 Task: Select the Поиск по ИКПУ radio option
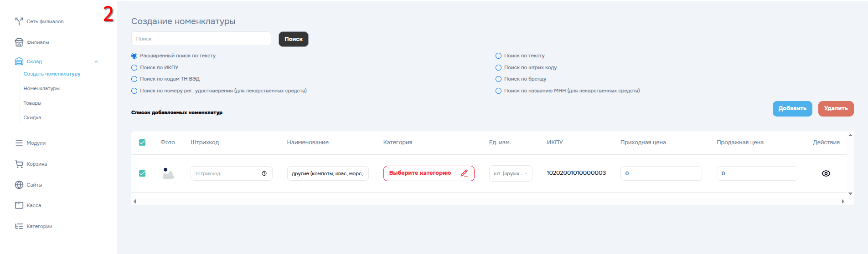tap(134, 67)
